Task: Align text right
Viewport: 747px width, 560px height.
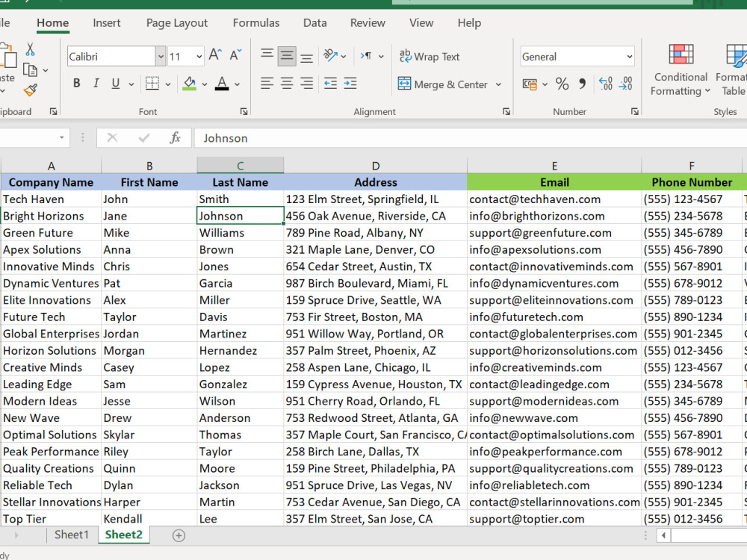Action: click(307, 84)
